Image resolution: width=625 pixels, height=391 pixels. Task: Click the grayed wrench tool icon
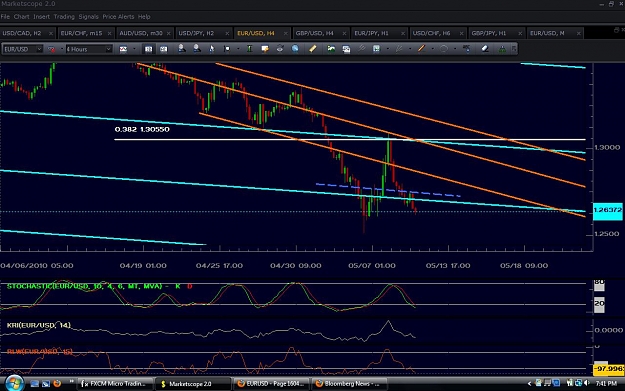click(362, 49)
